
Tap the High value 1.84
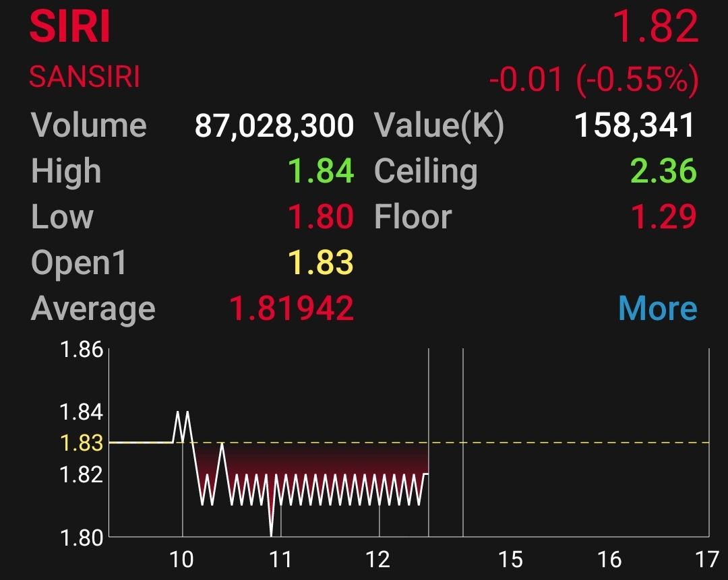321,170
